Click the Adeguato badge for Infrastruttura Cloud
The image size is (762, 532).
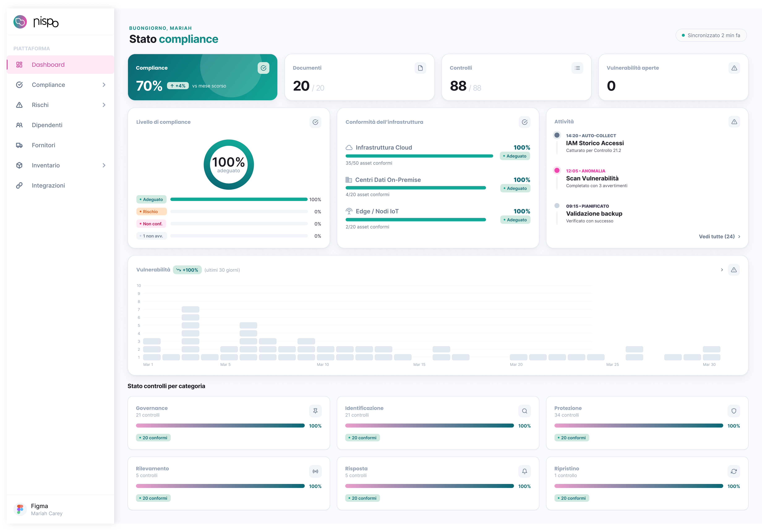click(x=515, y=156)
